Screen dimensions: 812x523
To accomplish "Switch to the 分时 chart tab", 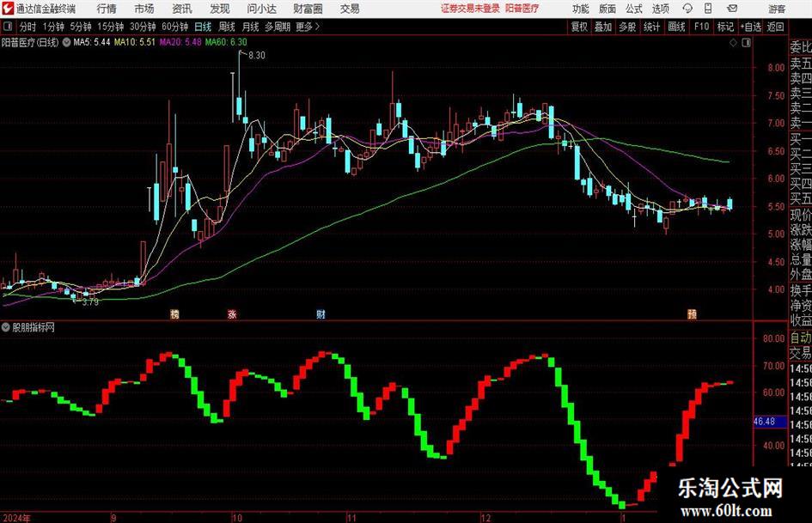I will click(27, 27).
